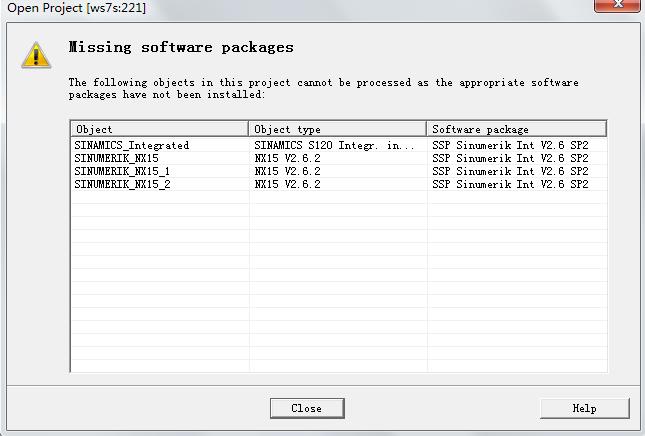Click the Object type column header
Viewport: 645px width, 436px height.
tap(337, 129)
